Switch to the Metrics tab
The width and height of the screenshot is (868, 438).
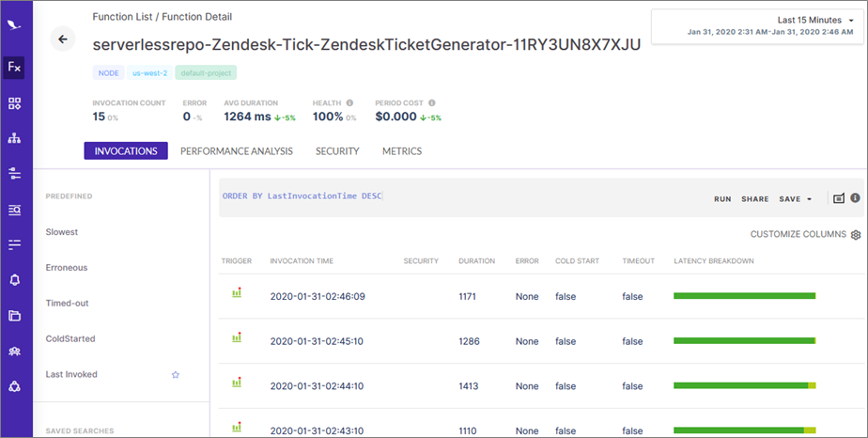(402, 151)
